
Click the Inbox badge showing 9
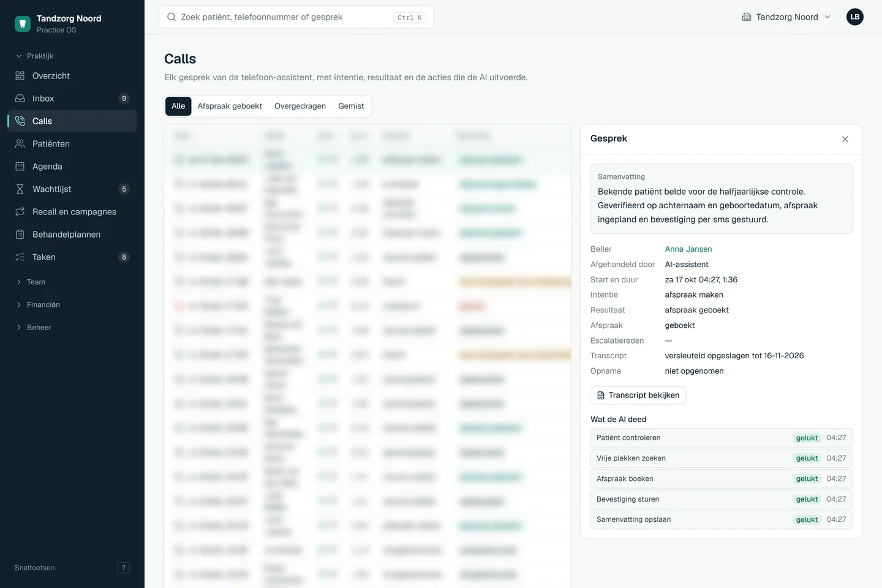coord(124,99)
